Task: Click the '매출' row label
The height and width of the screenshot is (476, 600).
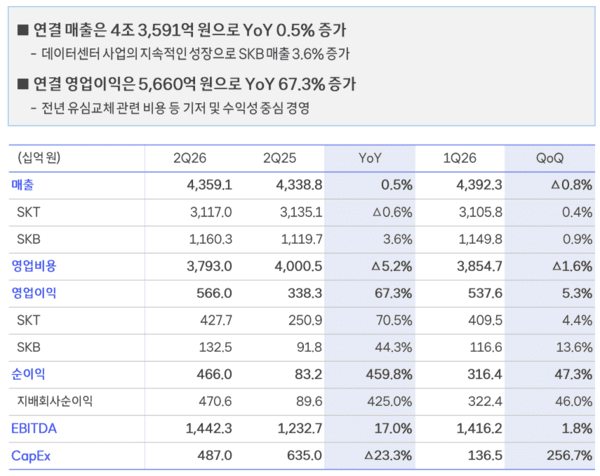Action: click(x=23, y=185)
